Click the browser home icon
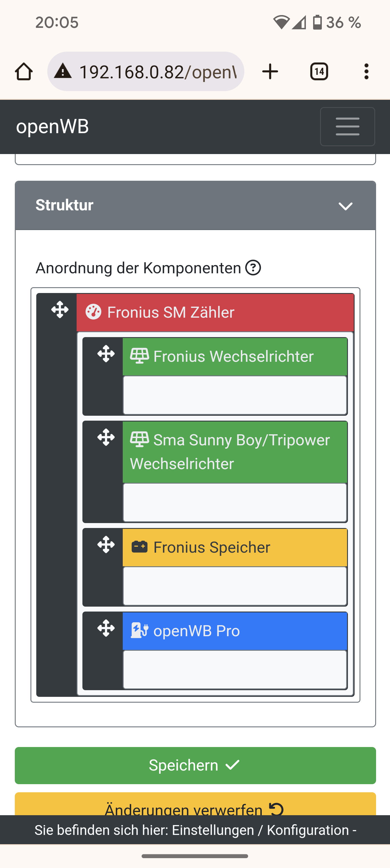The height and width of the screenshot is (868, 390). pos(24,71)
